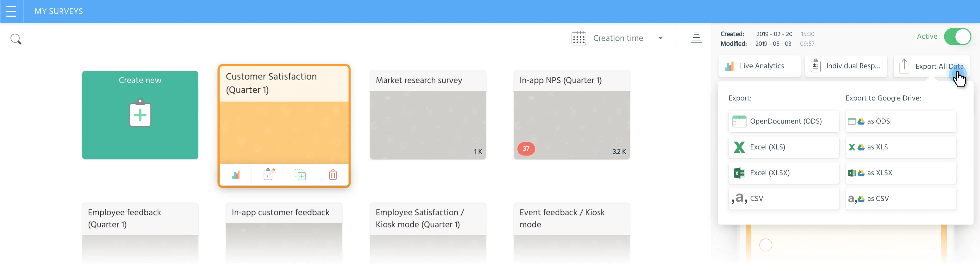
Task: Click the Export All Data button
Action: (x=932, y=66)
